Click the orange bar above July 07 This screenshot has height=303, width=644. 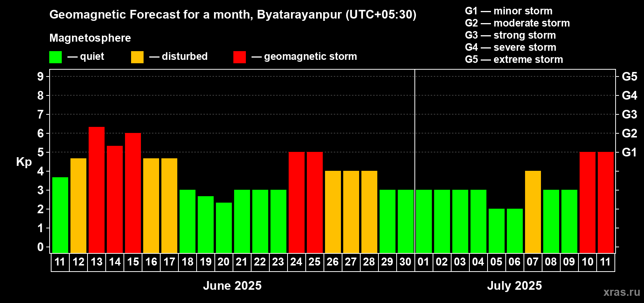click(x=533, y=212)
